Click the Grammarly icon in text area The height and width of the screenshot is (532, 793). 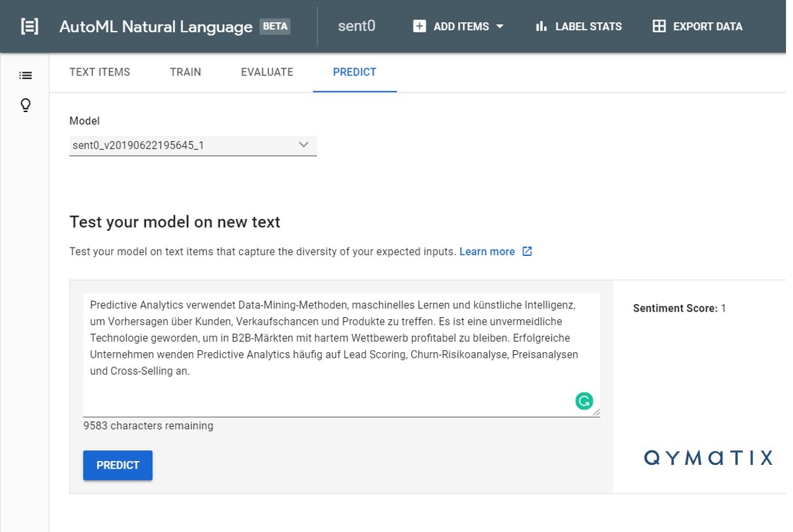[x=584, y=401]
